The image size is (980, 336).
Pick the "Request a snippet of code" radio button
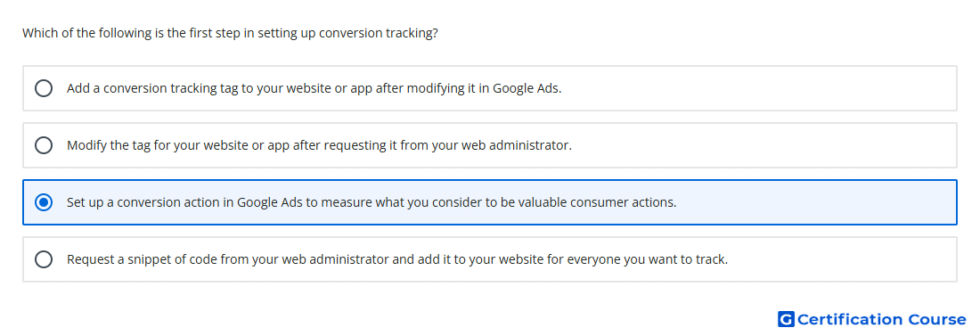tap(44, 259)
